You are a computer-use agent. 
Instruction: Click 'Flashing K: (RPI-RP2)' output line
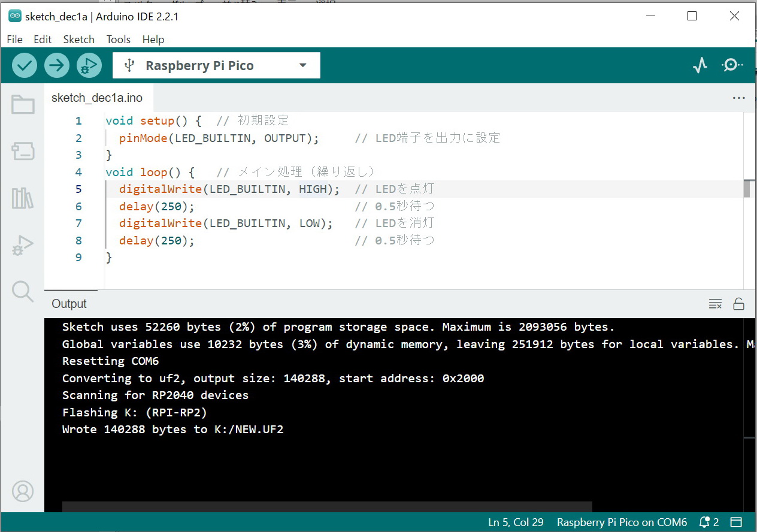[x=135, y=412]
